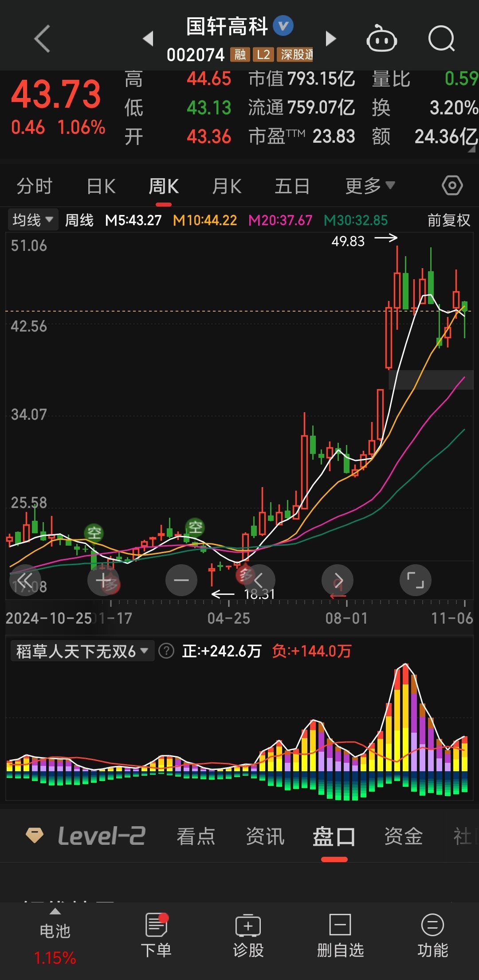This screenshot has width=479, height=980.
Task: Shift chart left with chevron button
Action: click(259, 580)
